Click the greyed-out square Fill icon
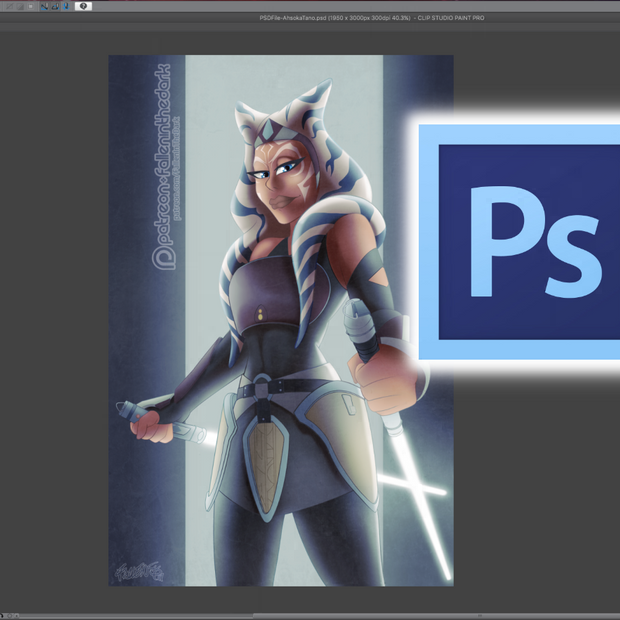Viewport: 620px width, 620px height. point(30,6)
